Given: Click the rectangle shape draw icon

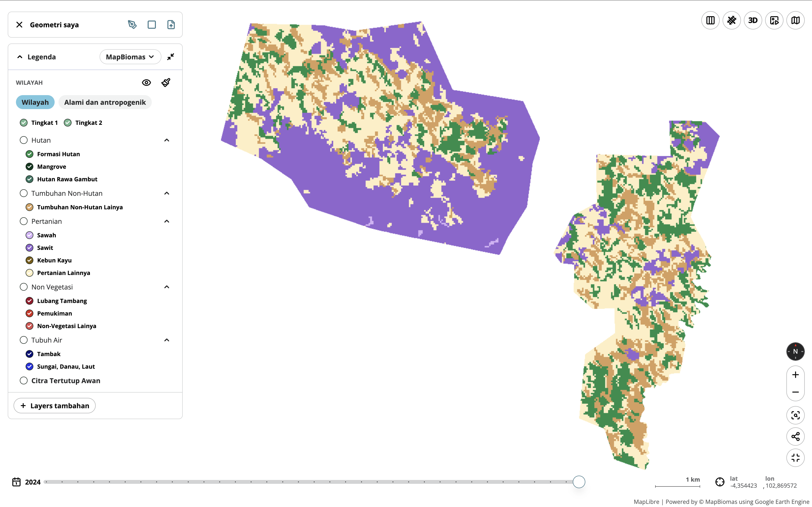Looking at the screenshot, I should point(152,24).
